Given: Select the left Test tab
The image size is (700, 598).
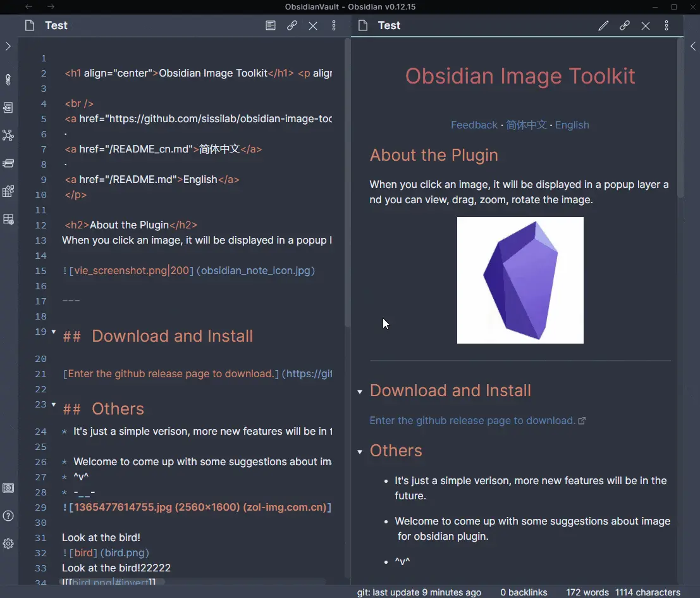Looking at the screenshot, I should [56, 25].
